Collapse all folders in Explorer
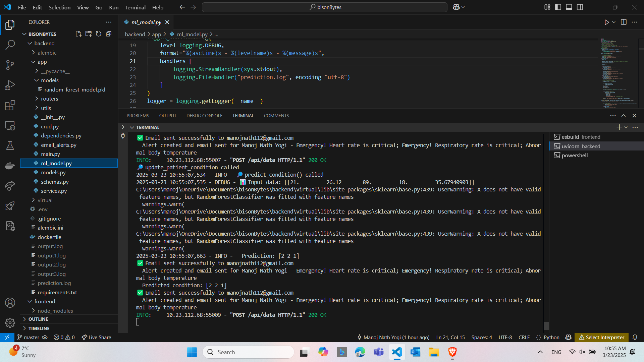This screenshot has width=644, height=362. coord(108,34)
